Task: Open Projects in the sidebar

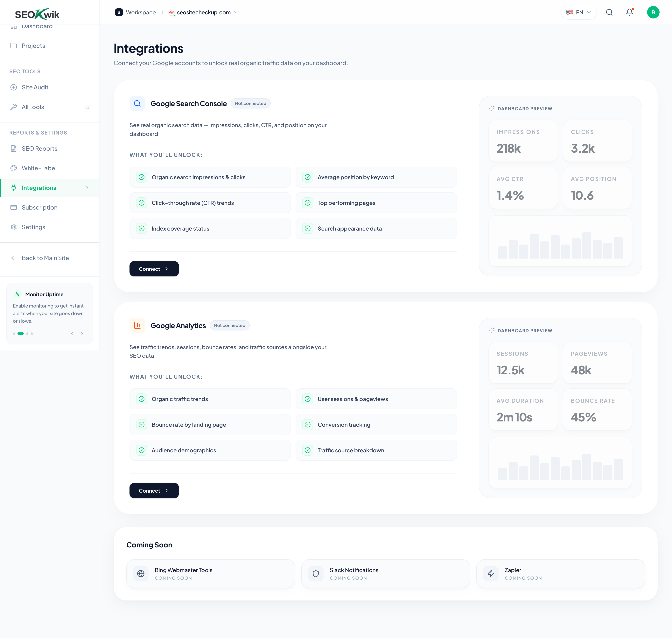Action: pyautogui.click(x=50, y=45)
